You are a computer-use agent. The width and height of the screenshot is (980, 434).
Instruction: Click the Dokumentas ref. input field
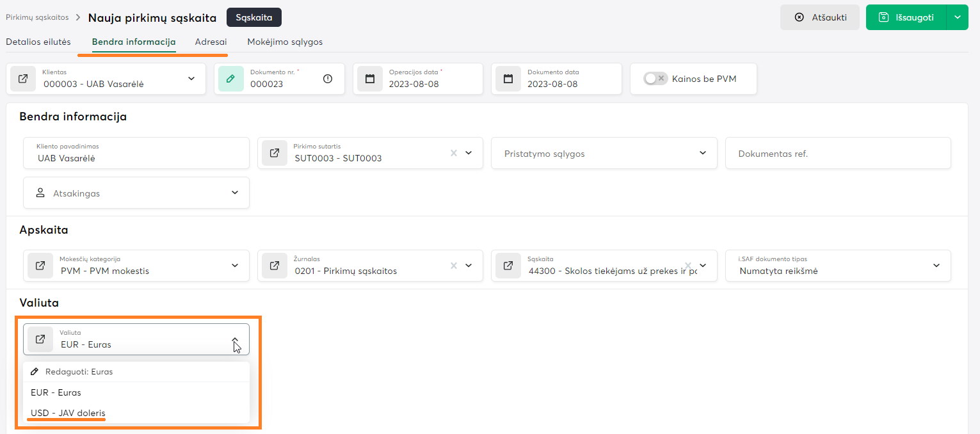click(837, 154)
